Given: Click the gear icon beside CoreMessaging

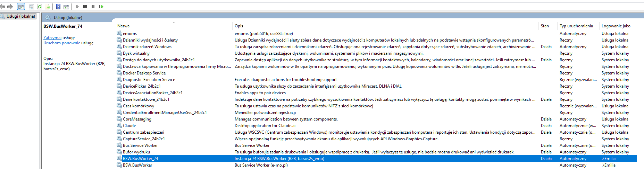Looking at the screenshot, I should point(119,119).
